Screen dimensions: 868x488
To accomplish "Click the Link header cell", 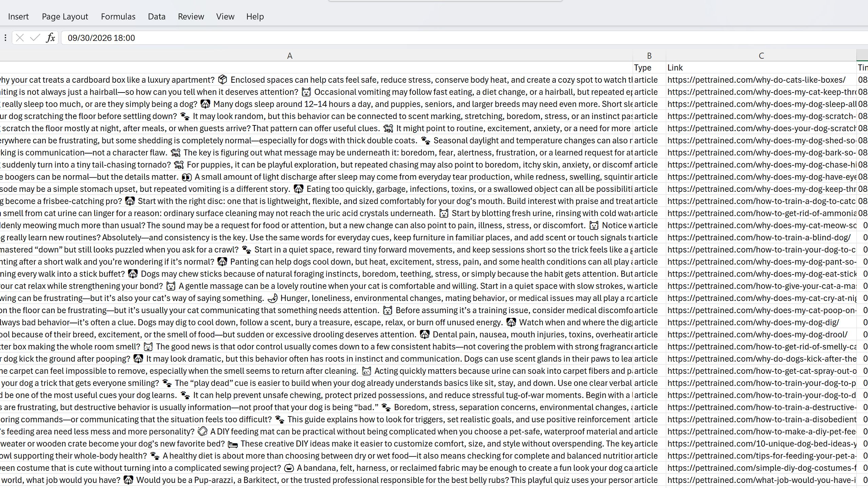I will pyautogui.click(x=761, y=68).
